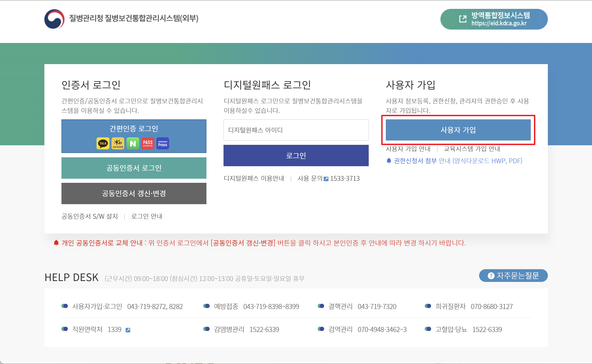Open the 로그인 안내 link
The image size is (592, 364).
click(147, 216)
